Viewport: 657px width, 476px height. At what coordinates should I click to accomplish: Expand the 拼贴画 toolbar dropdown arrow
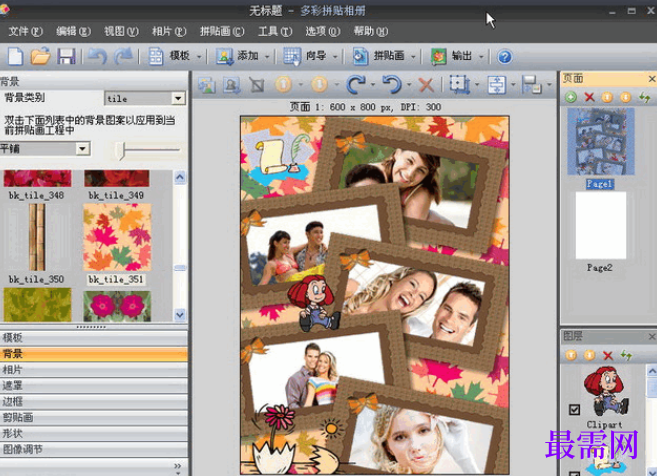coord(413,57)
